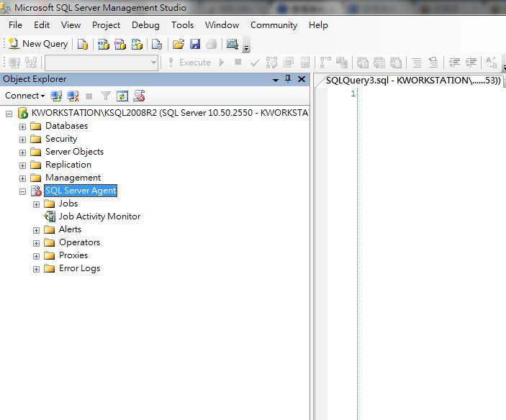Open Analysis Services MDX Query icon
Image resolution: width=506 pixels, height=420 pixels.
pos(103,44)
